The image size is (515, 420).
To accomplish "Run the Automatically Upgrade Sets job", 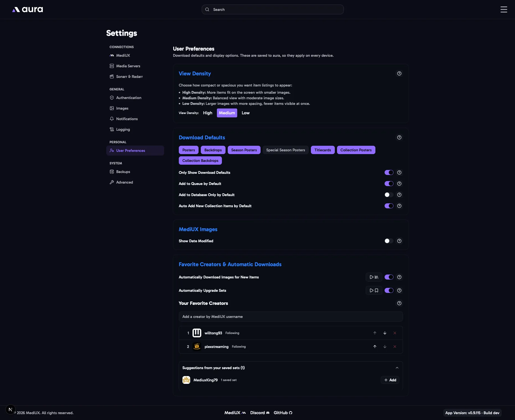I will [374, 290].
